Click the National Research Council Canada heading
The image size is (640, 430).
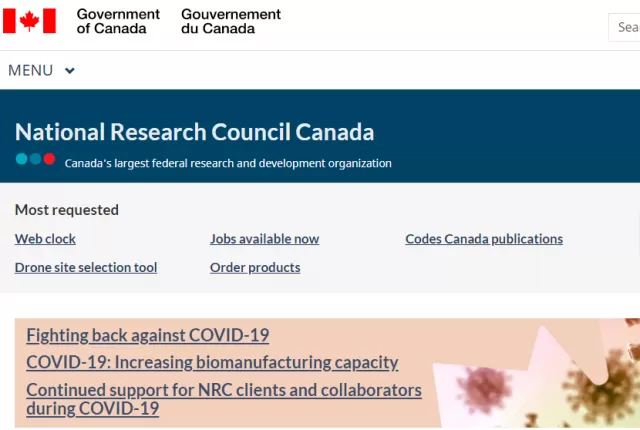pyautogui.click(x=194, y=132)
